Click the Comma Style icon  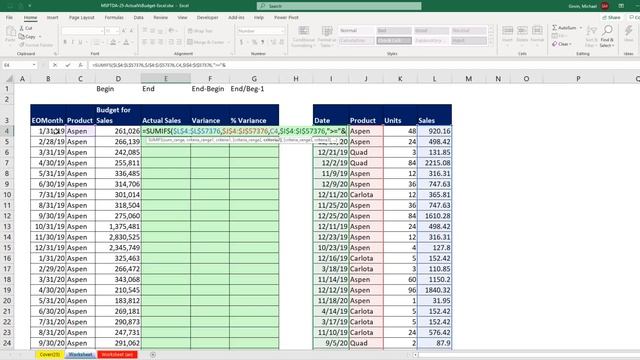(262, 42)
